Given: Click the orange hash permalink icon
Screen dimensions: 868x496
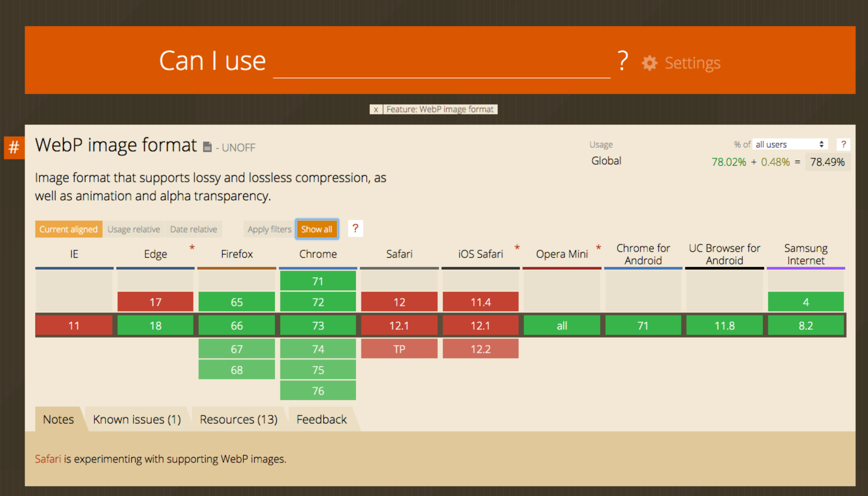Looking at the screenshot, I should [x=14, y=148].
